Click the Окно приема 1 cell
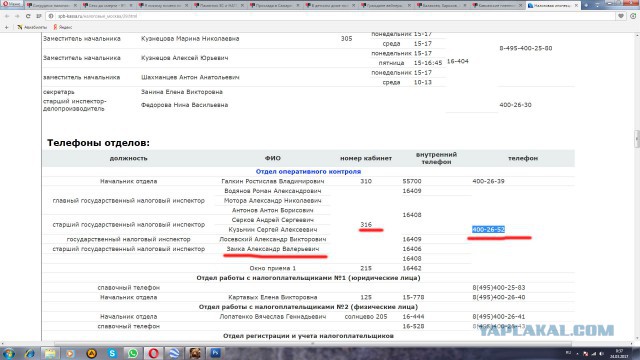Viewport: 640px width, 360px height. pyautogui.click(x=273, y=268)
